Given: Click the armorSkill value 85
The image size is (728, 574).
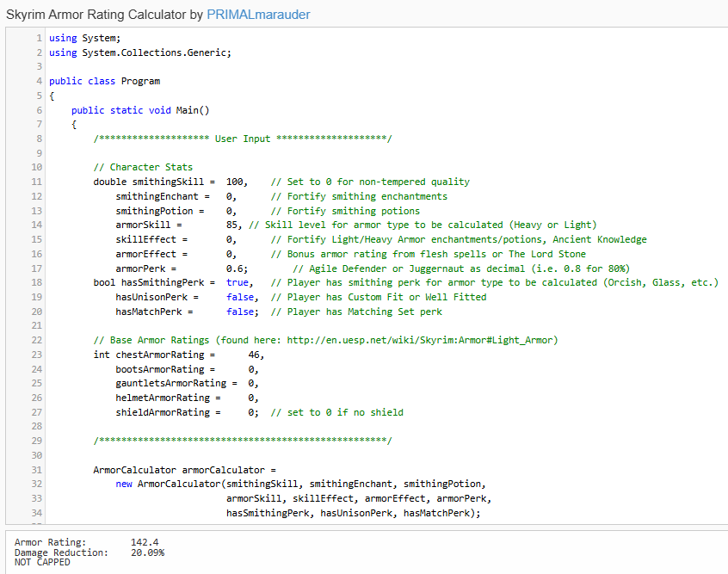Looking at the screenshot, I should [231, 225].
